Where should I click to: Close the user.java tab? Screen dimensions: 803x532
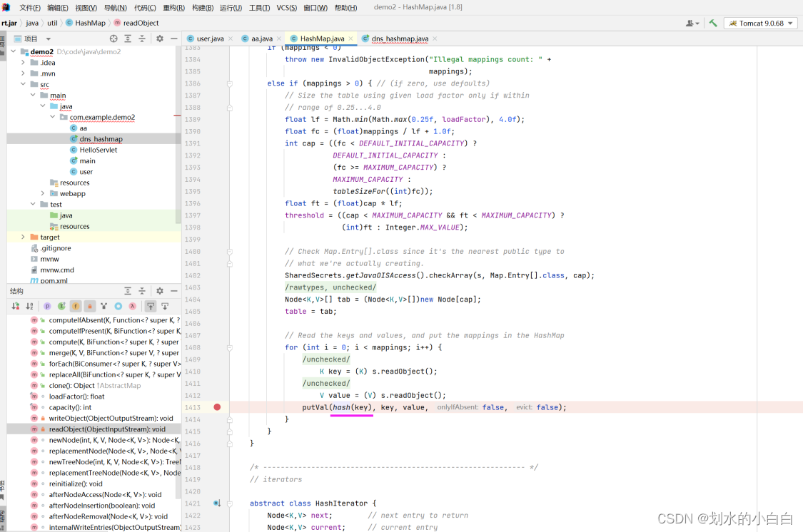(231, 39)
